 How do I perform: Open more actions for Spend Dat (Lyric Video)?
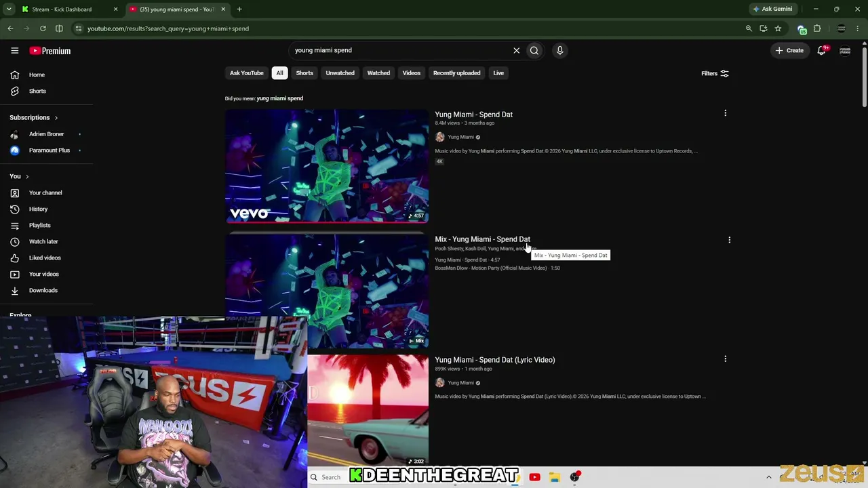pyautogui.click(x=725, y=359)
